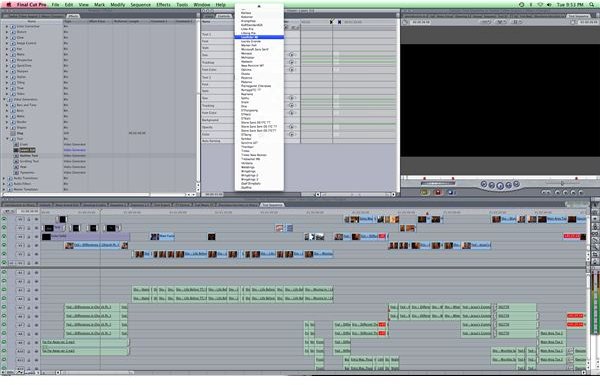Open the Canvas zoom percentage dropdown
This screenshot has height=385, width=600.
485,22
